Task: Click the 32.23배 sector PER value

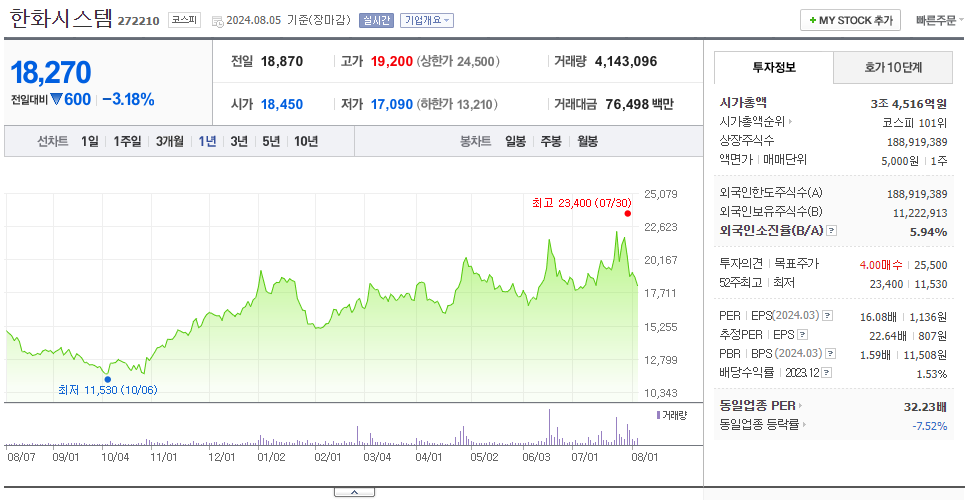Action: coord(925,407)
